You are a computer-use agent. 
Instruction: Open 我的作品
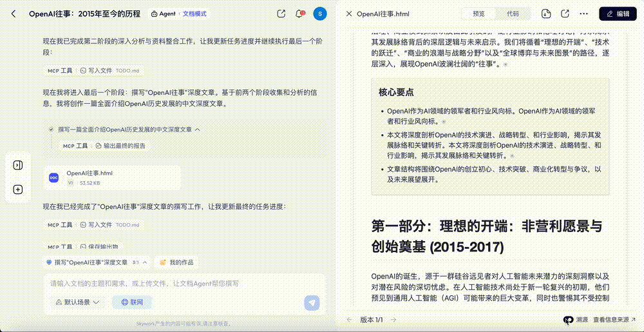(176, 262)
